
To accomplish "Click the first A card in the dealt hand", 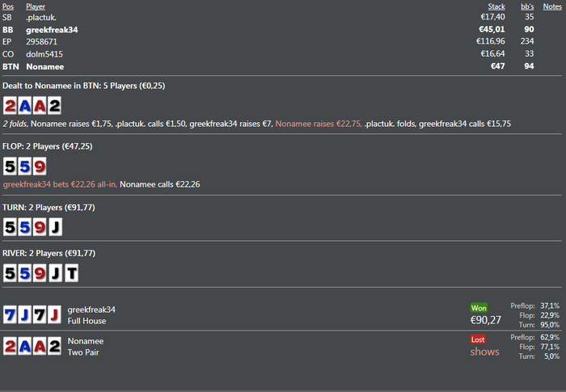I will tap(24, 105).
